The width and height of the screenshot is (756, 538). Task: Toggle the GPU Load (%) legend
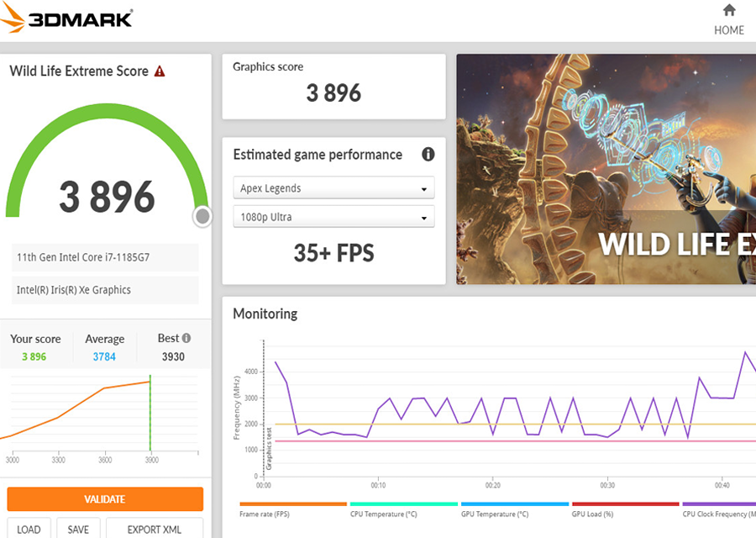click(625, 510)
